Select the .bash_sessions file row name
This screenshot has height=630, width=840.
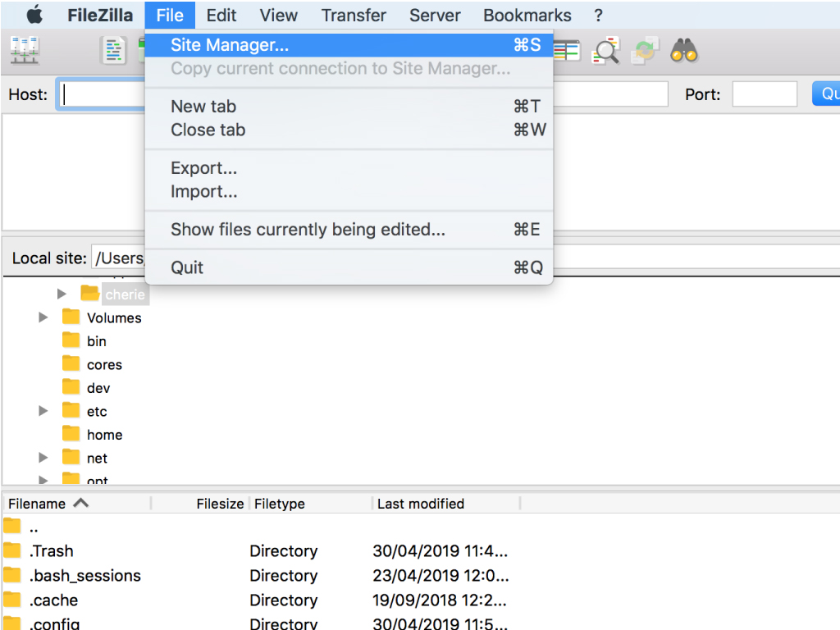[x=85, y=575]
